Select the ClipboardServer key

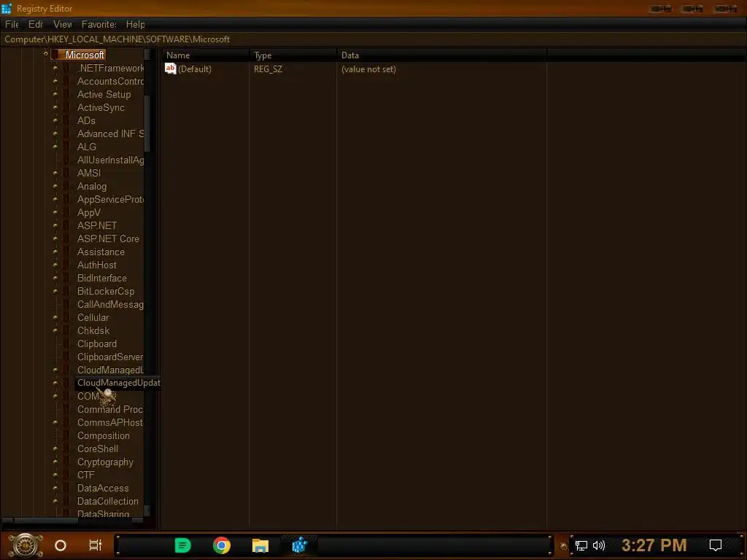click(110, 357)
